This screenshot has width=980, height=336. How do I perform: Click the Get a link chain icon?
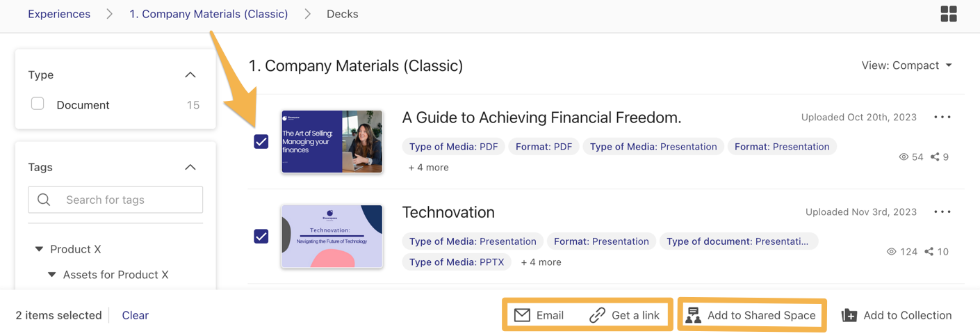[x=597, y=315]
